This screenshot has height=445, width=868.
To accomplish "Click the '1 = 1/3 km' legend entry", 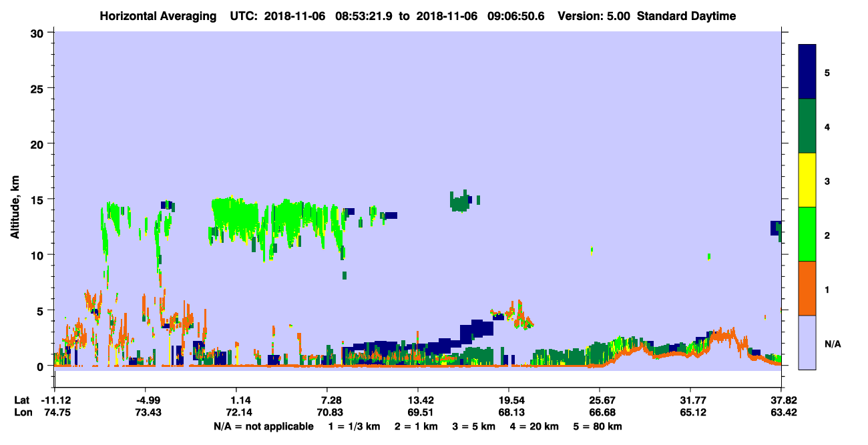I will (x=355, y=426).
